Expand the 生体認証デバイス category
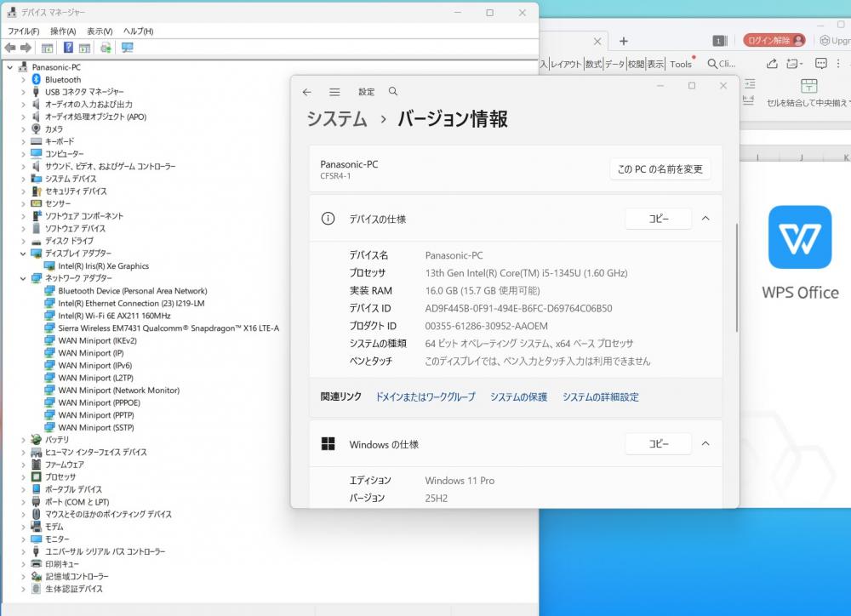The width and height of the screenshot is (851, 616). click(x=23, y=588)
